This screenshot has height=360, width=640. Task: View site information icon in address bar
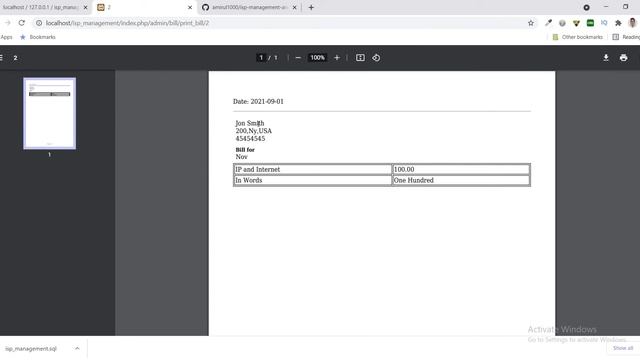39,23
